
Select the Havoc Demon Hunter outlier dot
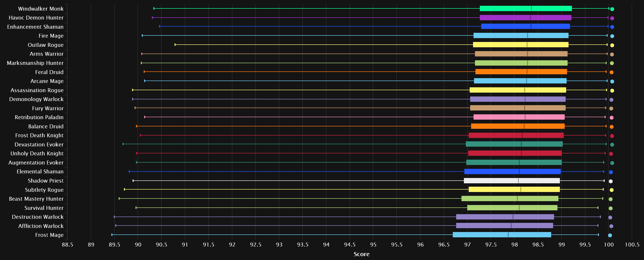point(612,18)
